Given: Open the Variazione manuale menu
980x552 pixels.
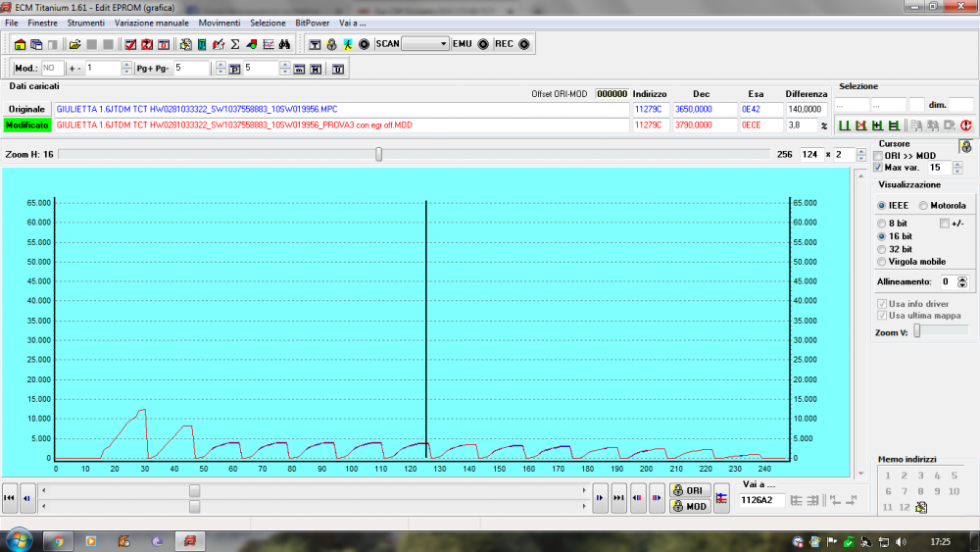Looking at the screenshot, I should [151, 24].
